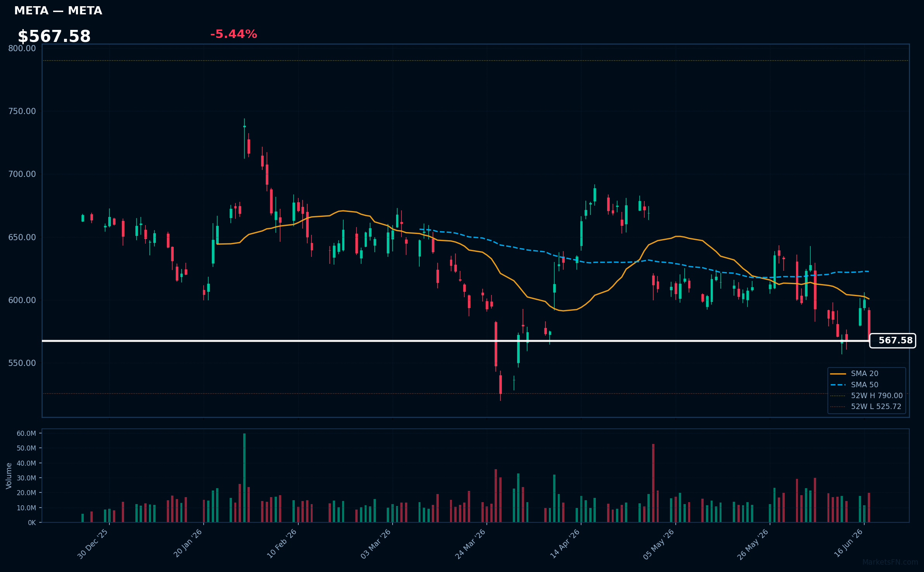The image size is (924, 572).
Task: Pick the 20.0M volume axis label
Action: [x=26, y=493]
